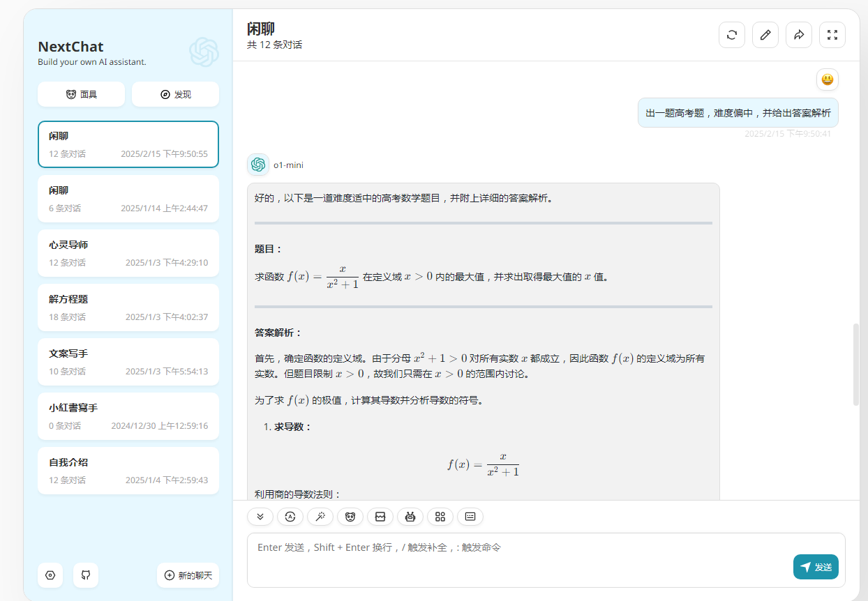Start a 新的聊天 conversation
Image resolution: width=868 pixels, height=601 pixels.
[x=188, y=575]
